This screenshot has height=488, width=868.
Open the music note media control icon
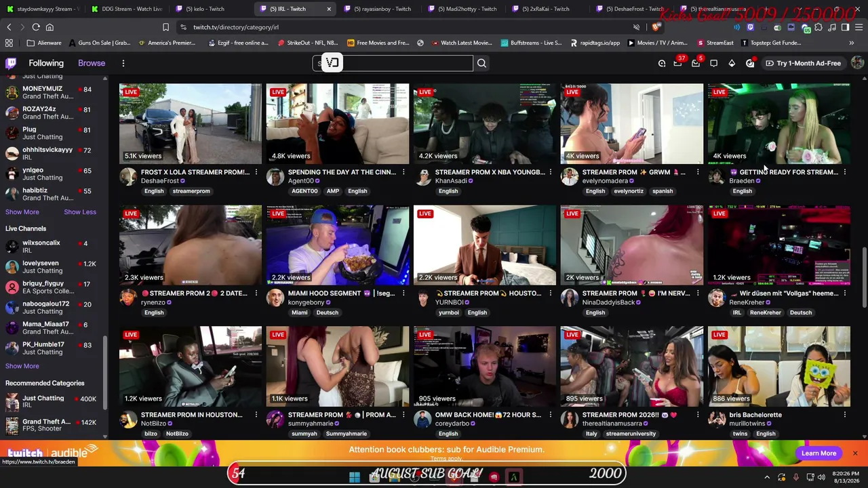831,27
